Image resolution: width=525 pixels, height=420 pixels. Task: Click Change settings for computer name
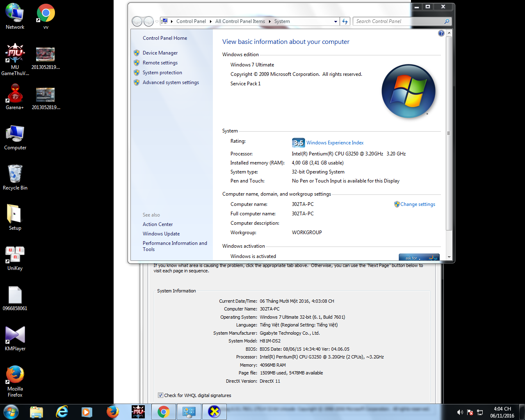pos(418,204)
